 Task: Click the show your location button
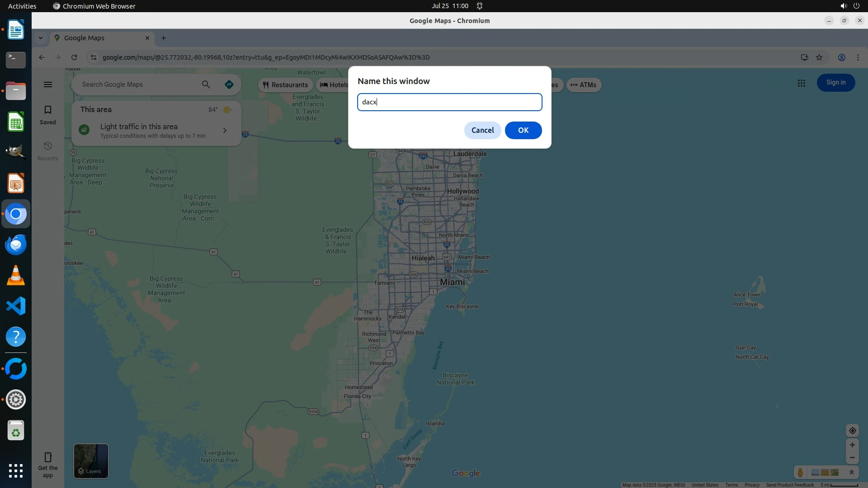click(x=852, y=431)
